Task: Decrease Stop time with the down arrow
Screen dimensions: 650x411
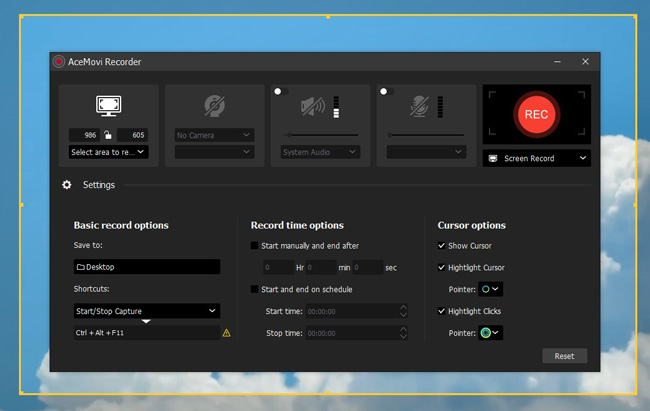Action: coord(403,336)
